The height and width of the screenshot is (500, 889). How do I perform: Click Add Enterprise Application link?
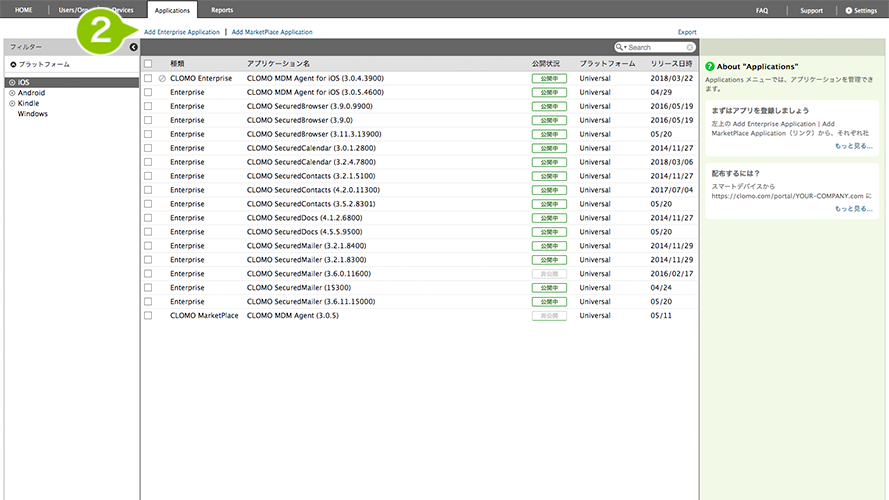click(181, 32)
